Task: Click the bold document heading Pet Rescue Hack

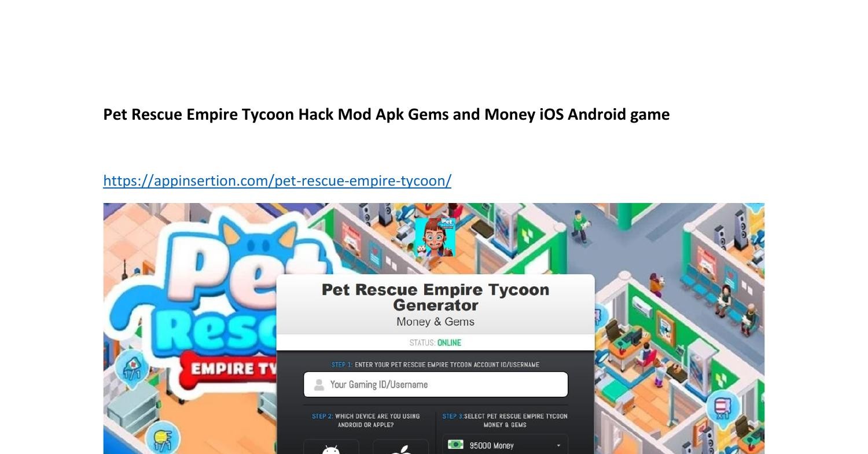Action: coord(387,115)
